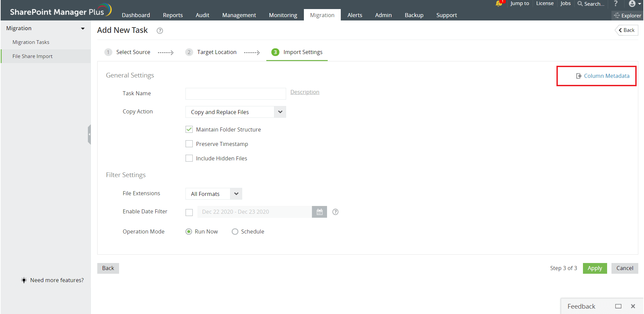
Task: Go to the Support tab
Action: pos(447,15)
